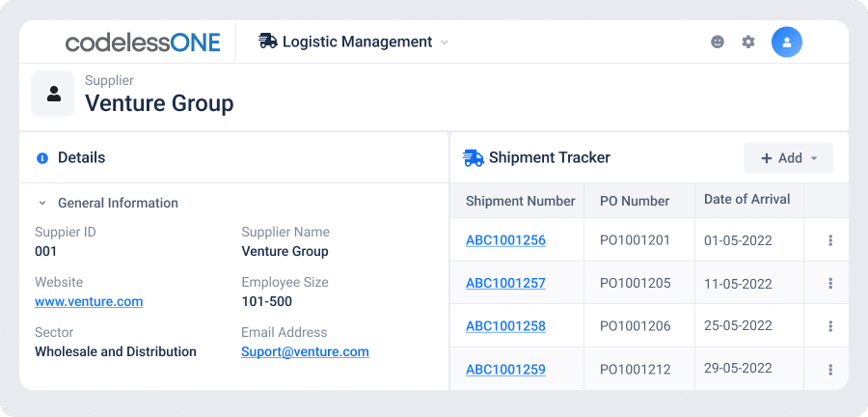This screenshot has height=417, width=868.
Task: Expand the Logistic Management app dropdown
Action: click(x=444, y=42)
